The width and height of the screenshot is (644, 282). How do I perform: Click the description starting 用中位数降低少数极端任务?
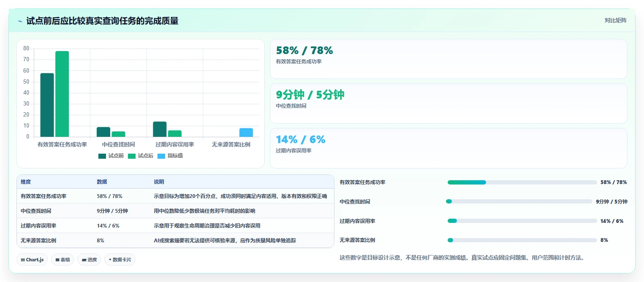204,211
